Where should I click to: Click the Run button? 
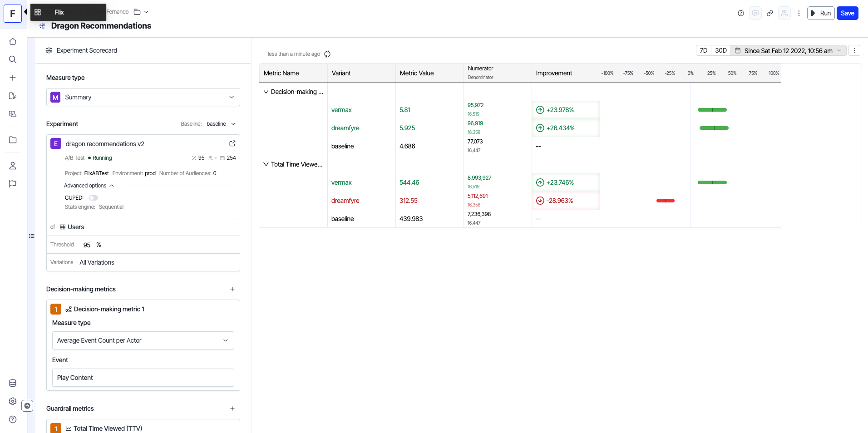click(821, 13)
